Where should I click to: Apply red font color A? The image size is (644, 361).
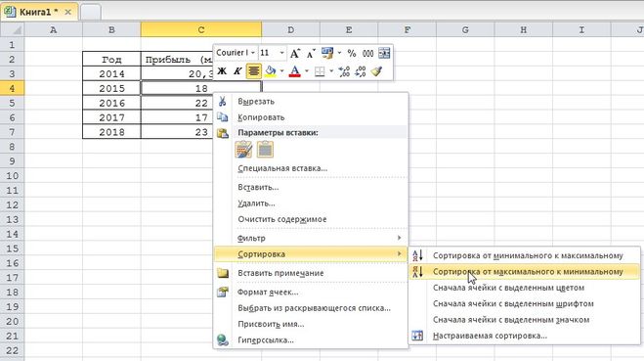[294, 71]
